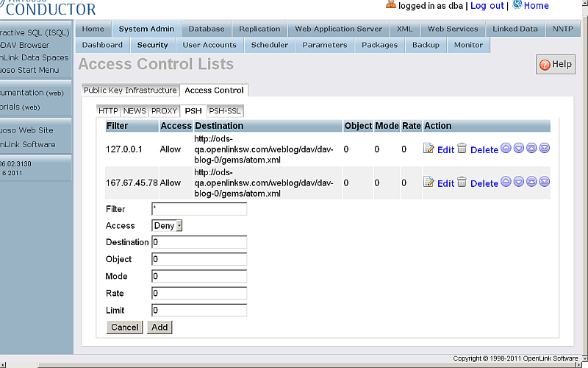Move the 167.67.45.78 rule to the top
Viewport: 588px width, 368px height.
click(531, 183)
